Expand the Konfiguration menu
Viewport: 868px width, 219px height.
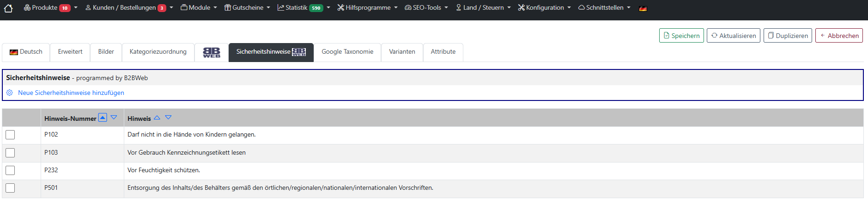pos(544,8)
